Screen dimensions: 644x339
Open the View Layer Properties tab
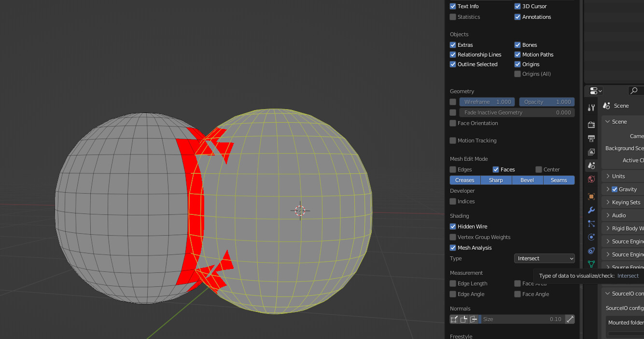tap(591, 152)
